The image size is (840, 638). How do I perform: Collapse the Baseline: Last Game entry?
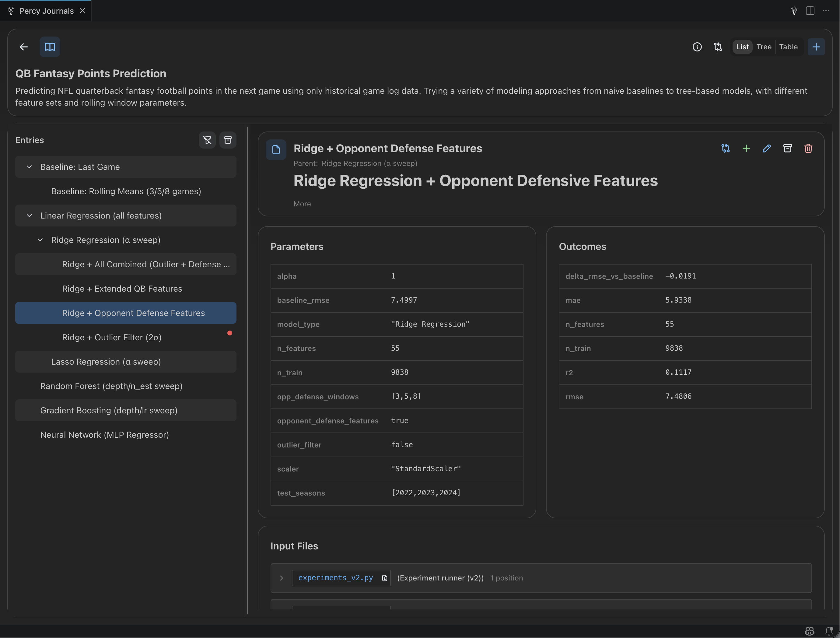(29, 167)
